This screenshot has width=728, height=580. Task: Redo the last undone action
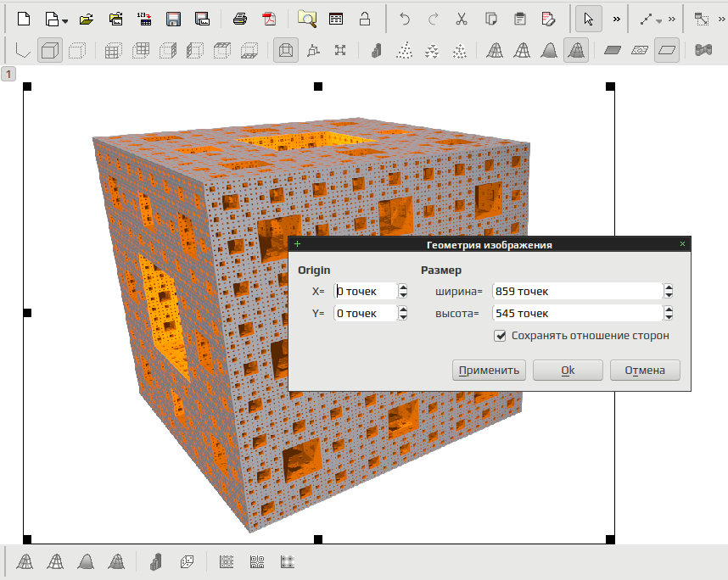click(x=433, y=19)
